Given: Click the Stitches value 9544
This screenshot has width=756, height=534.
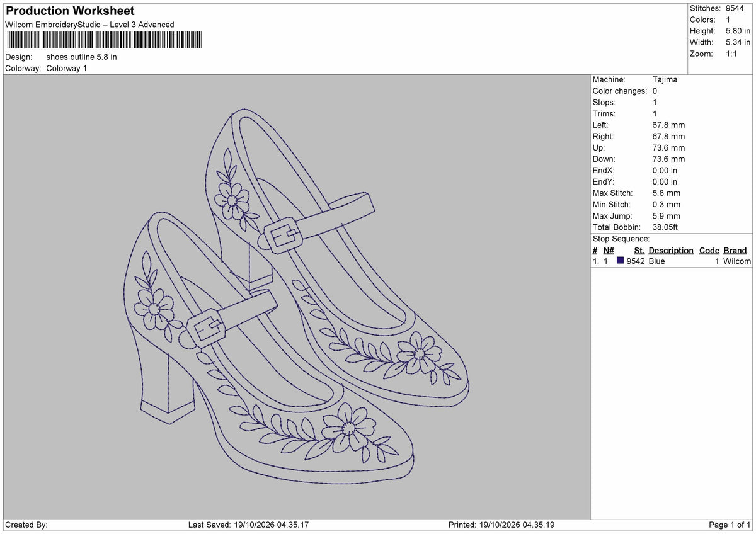Looking at the screenshot, I should point(735,8).
